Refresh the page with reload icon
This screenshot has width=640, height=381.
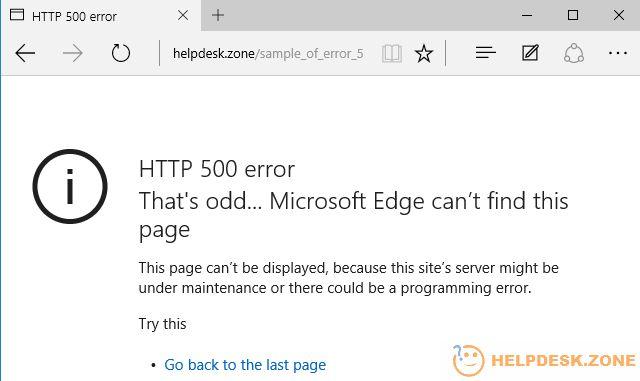tap(120, 53)
